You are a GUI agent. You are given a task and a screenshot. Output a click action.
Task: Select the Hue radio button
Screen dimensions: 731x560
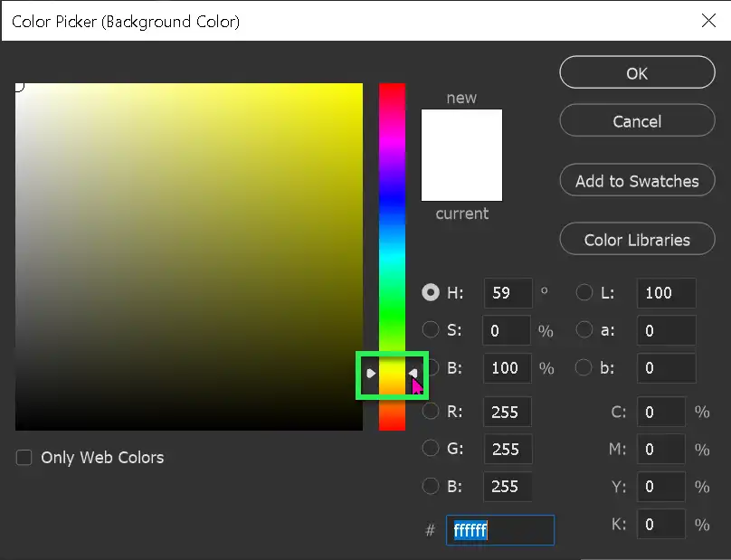(x=431, y=292)
